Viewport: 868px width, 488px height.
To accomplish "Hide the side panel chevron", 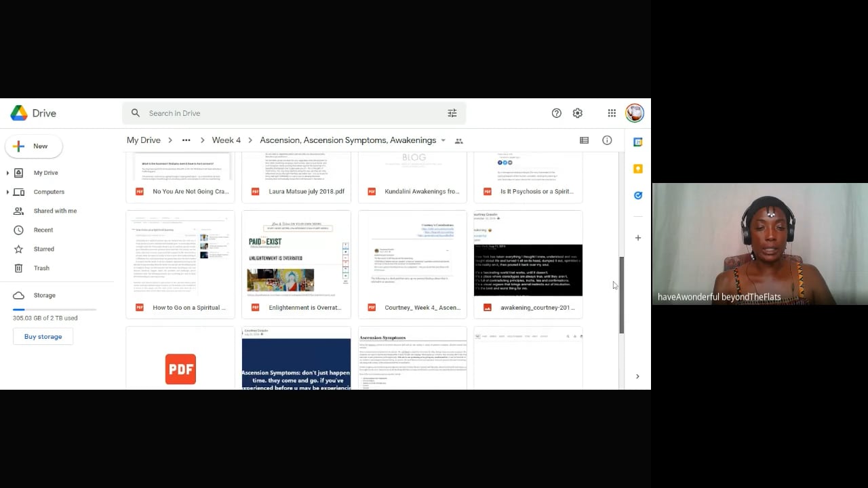I will [637, 376].
